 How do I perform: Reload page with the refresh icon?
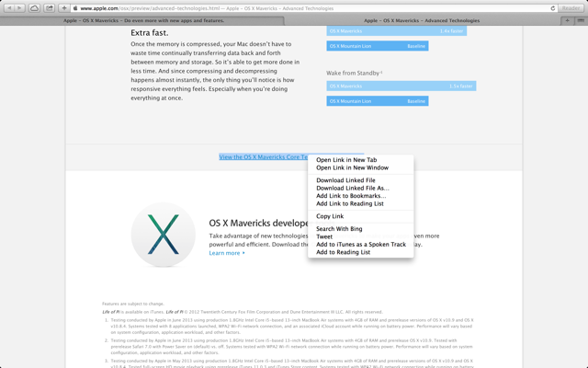point(552,8)
